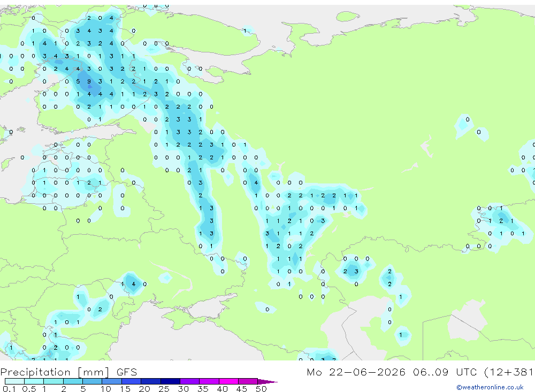Viewport: 535px width, 392px height.
Task: Click the '50' legend scale label
Action: [261, 389]
